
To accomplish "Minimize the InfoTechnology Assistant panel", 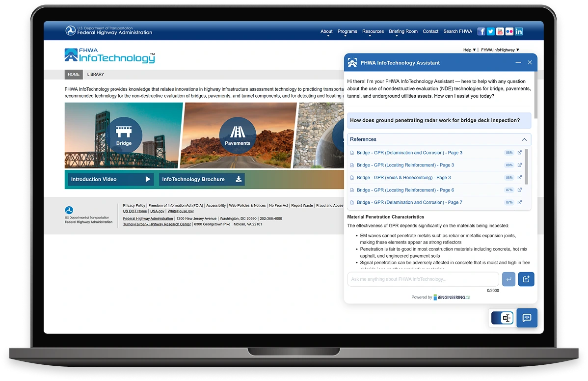I will point(518,63).
